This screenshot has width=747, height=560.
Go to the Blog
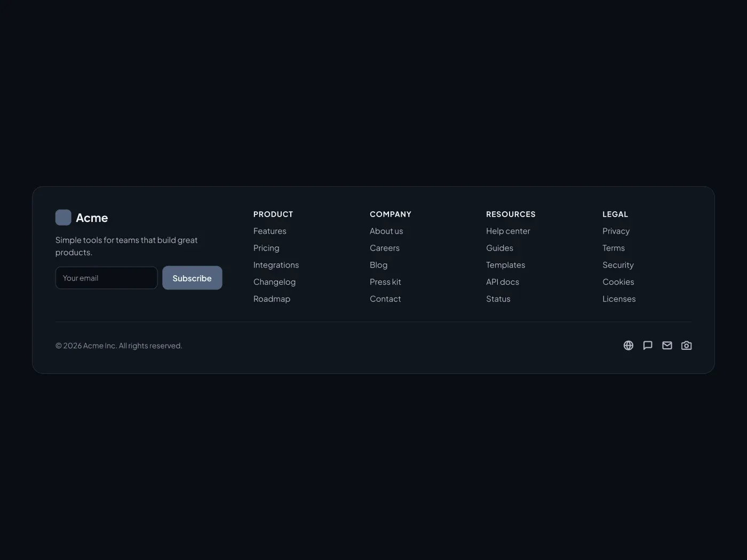point(379,265)
